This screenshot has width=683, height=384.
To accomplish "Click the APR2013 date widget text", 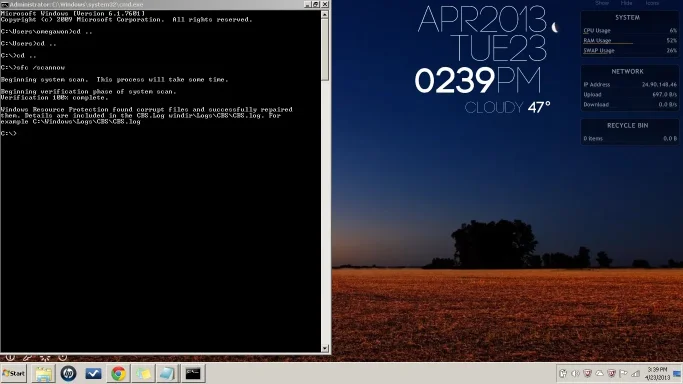I will [482, 19].
